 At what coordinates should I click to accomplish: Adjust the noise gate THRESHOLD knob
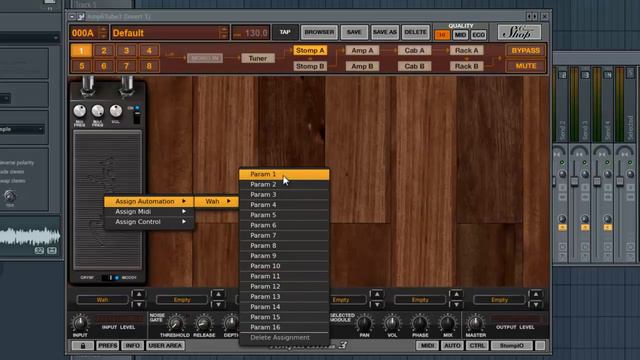coord(175,323)
